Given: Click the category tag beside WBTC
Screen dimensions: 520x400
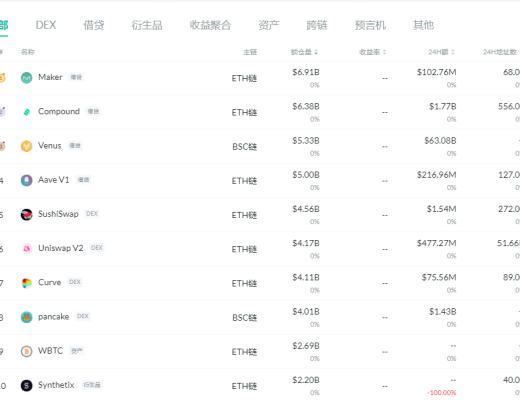Looking at the screenshot, I should click(77, 351).
